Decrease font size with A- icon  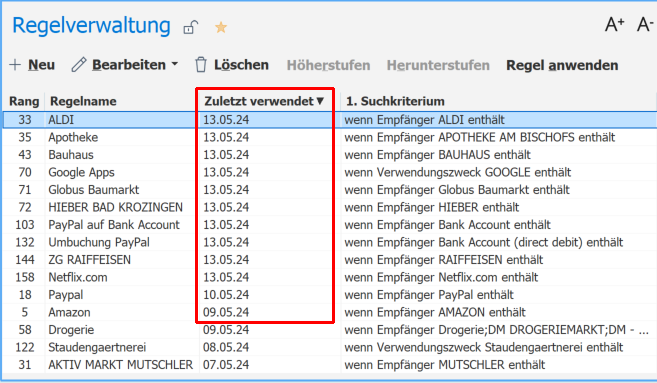[645, 24]
